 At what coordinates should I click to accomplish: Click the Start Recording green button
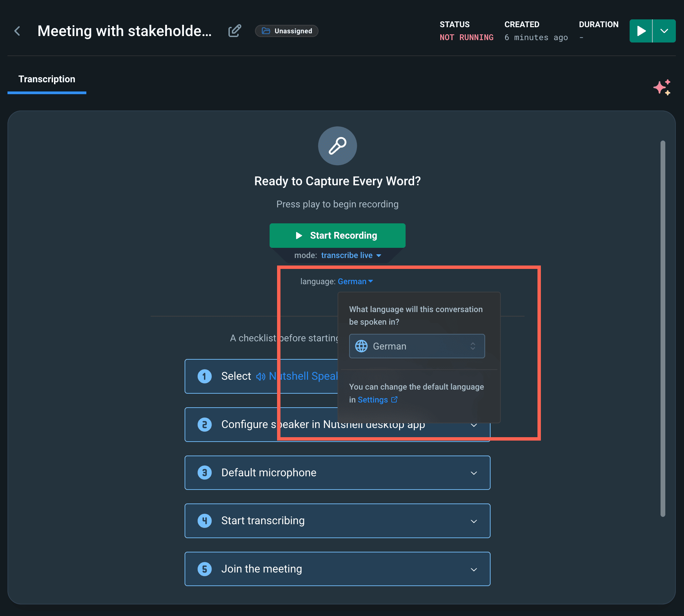[337, 236]
